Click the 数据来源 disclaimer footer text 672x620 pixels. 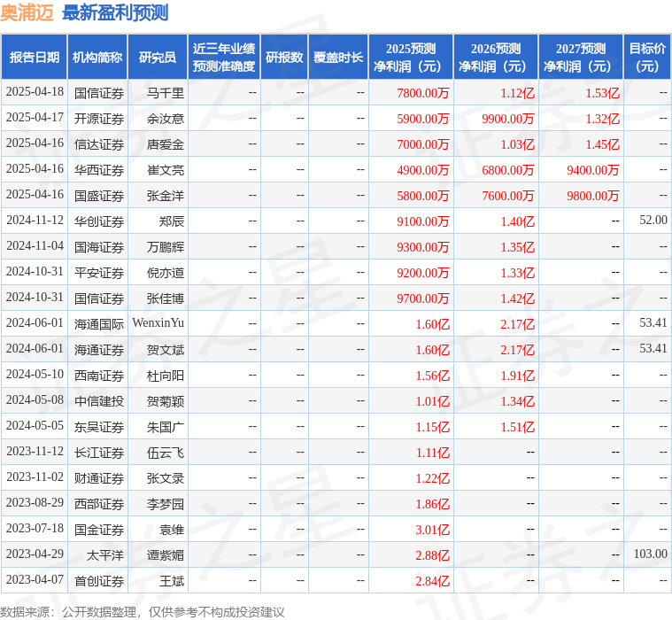click(x=143, y=612)
